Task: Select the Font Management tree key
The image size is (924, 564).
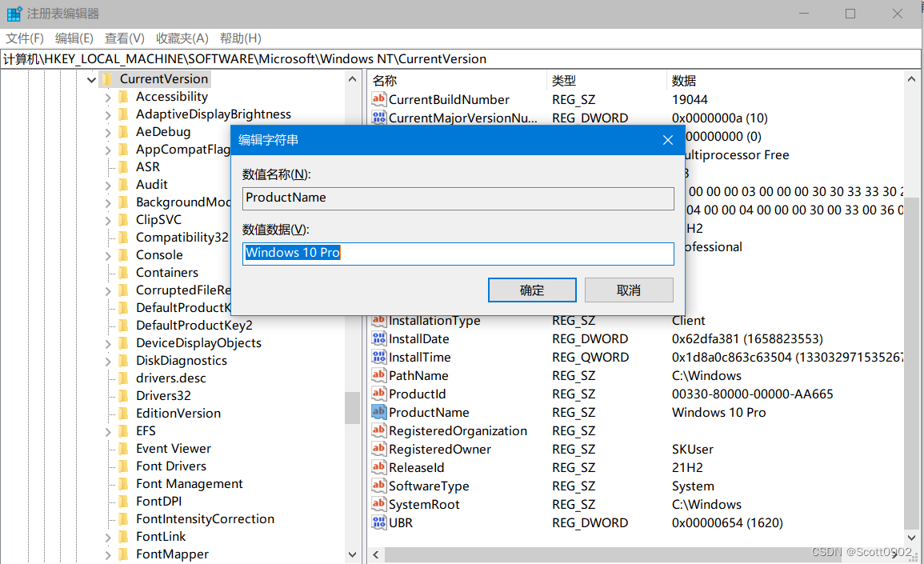Action: 189,484
